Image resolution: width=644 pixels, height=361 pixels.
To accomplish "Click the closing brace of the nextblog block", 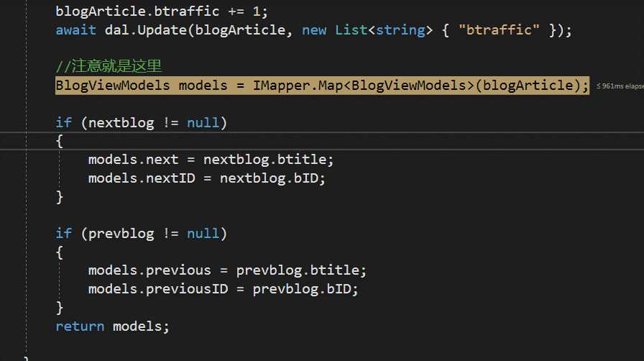I will click(60, 197).
